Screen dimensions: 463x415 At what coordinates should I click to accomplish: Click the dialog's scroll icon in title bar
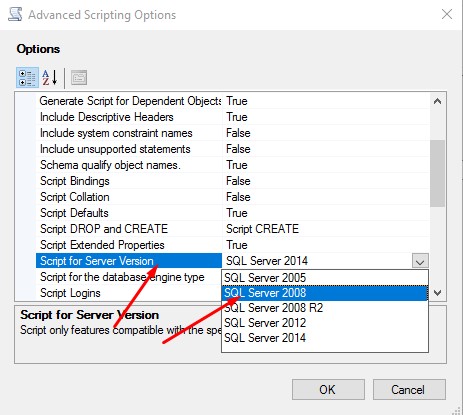pyautogui.click(x=15, y=14)
